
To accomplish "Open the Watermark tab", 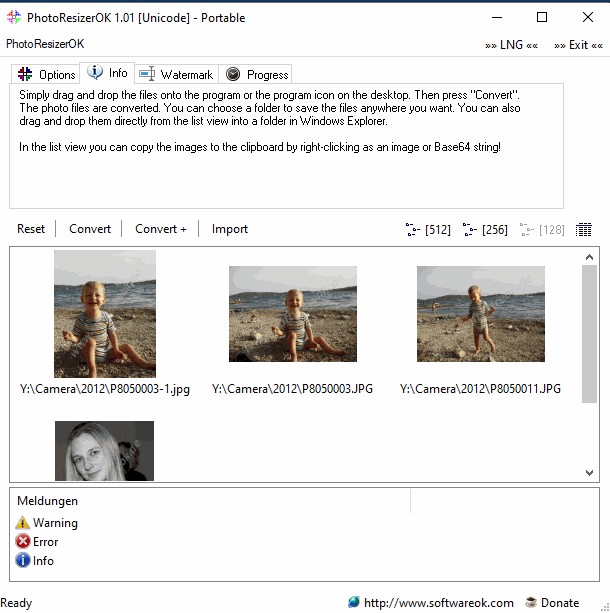I will pos(176,74).
